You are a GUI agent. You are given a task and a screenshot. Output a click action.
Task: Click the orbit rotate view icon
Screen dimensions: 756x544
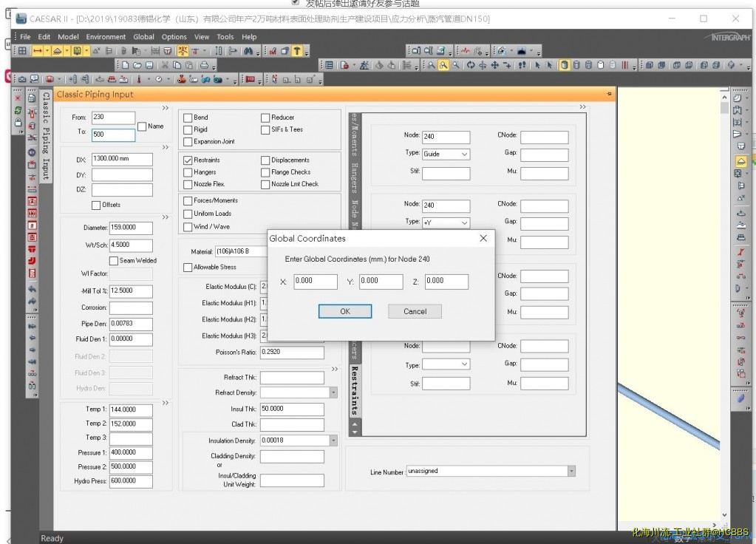point(471,65)
